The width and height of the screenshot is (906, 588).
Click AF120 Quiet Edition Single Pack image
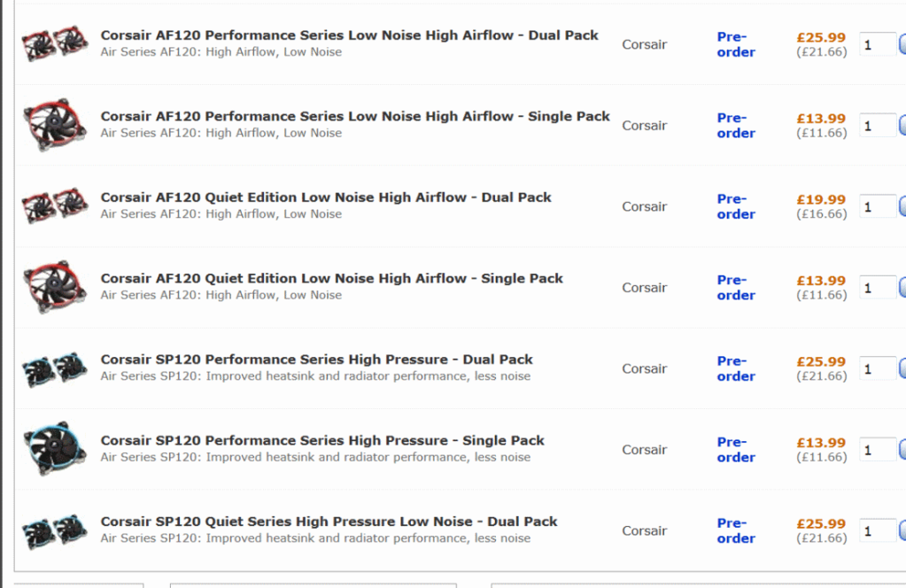[x=55, y=287]
